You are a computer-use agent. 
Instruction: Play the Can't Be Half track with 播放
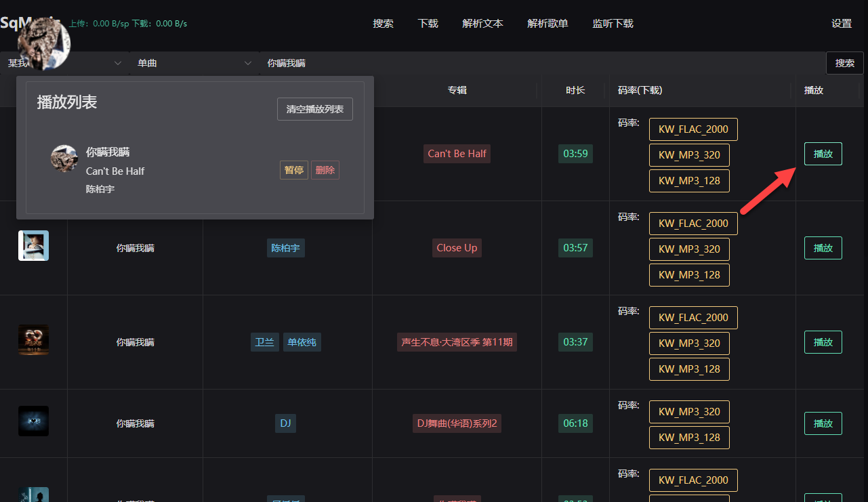coord(823,154)
